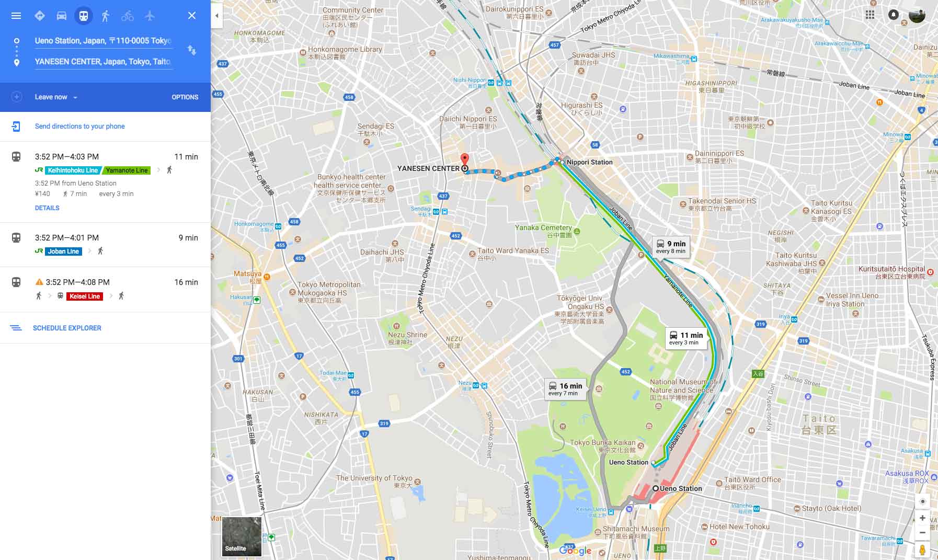Click the send-to-phone icon
This screenshot has width=938, height=560.
16,127
